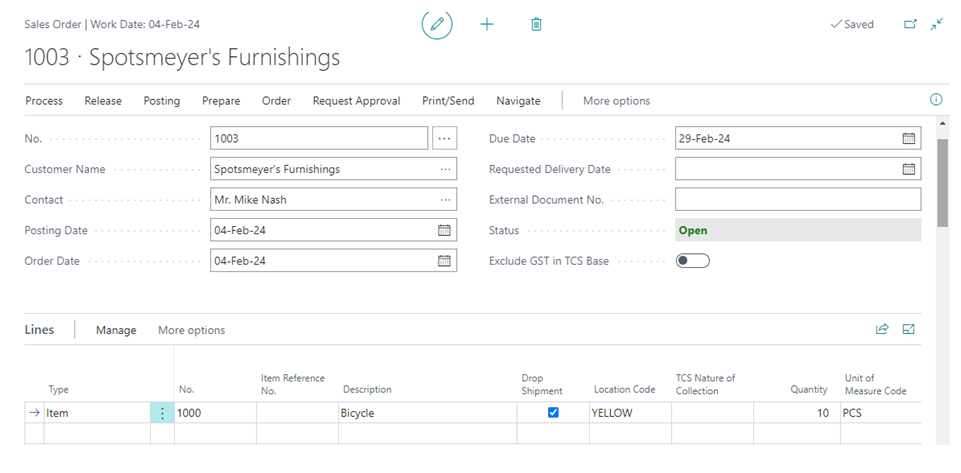Click the Quantity cell showing 10

point(797,413)
